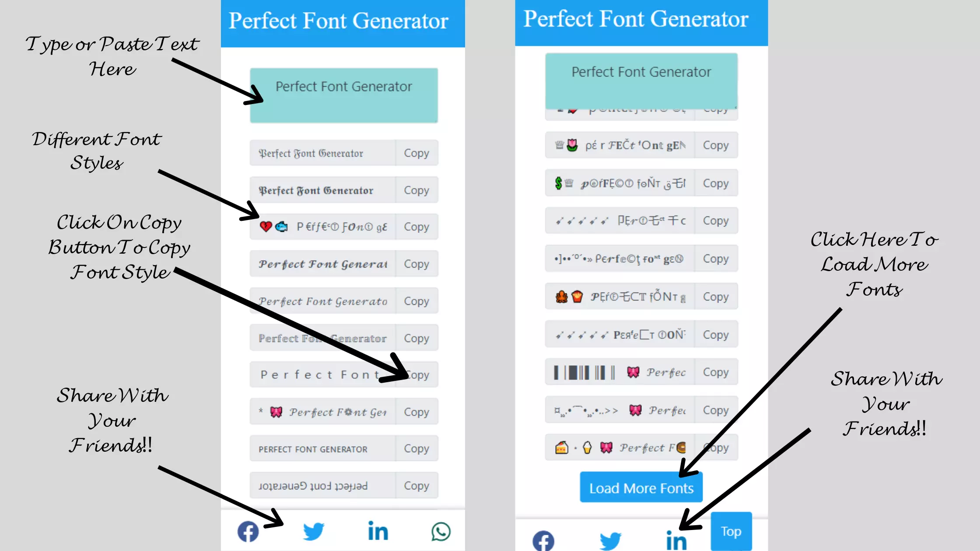Copy the all-caps uppercase font style
The image size is (980, 551).
(x=416, y=449)
